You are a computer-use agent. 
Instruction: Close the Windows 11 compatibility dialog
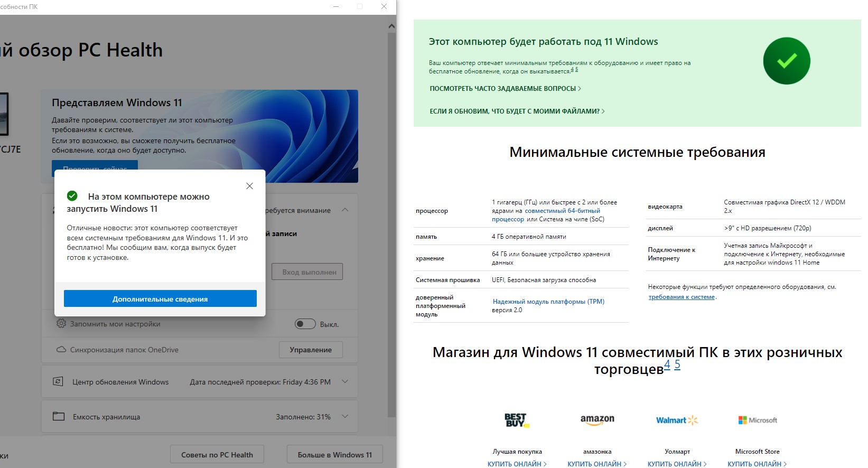[x=249, y=186]
